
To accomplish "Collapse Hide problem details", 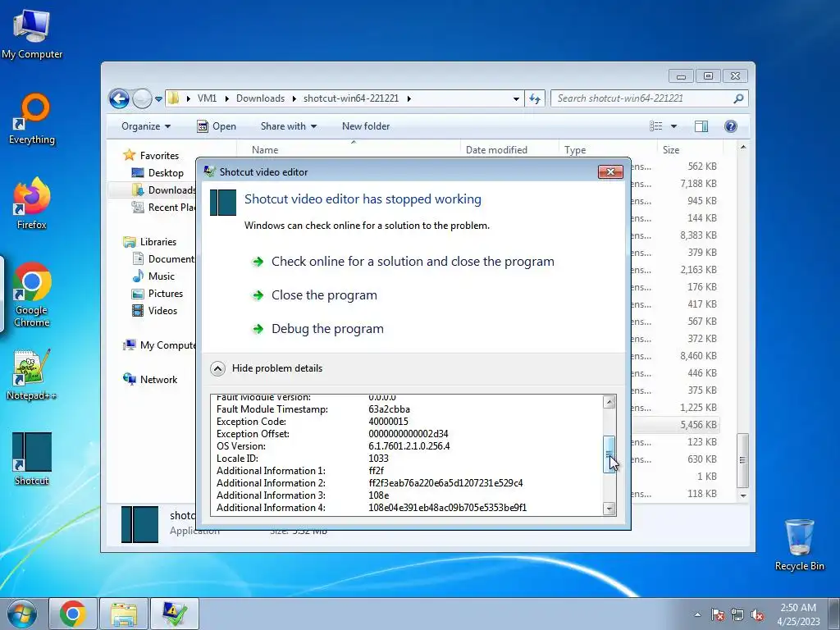I will point(267,368).
